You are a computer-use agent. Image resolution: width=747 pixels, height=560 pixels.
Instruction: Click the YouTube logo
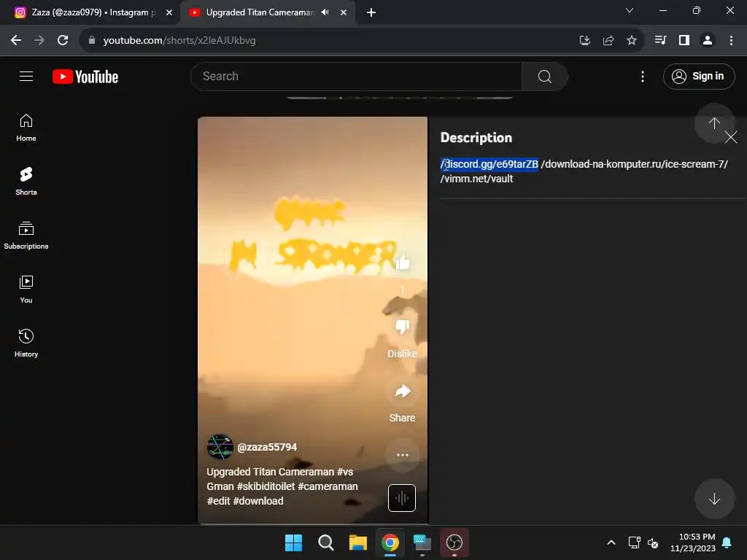point(85,77)
